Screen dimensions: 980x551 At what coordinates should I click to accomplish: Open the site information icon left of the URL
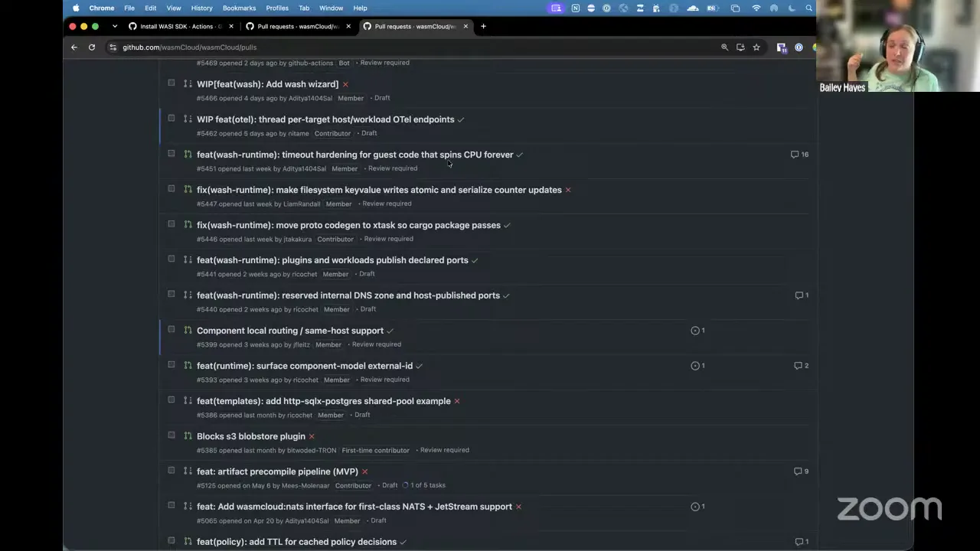pyautogui.click(x=113, y=47)
